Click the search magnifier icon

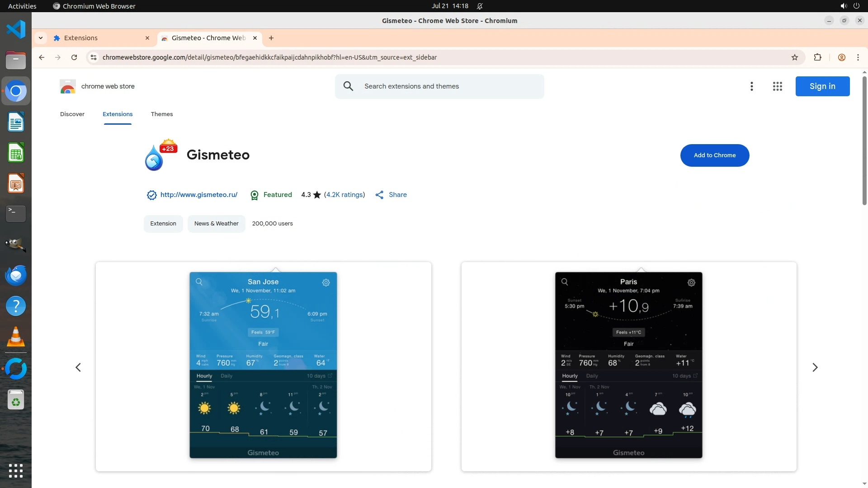(x=348, y=86)
